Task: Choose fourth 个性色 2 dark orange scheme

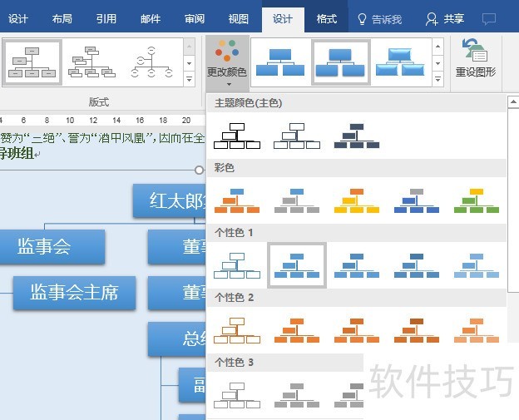Action: tap(417, 331)
